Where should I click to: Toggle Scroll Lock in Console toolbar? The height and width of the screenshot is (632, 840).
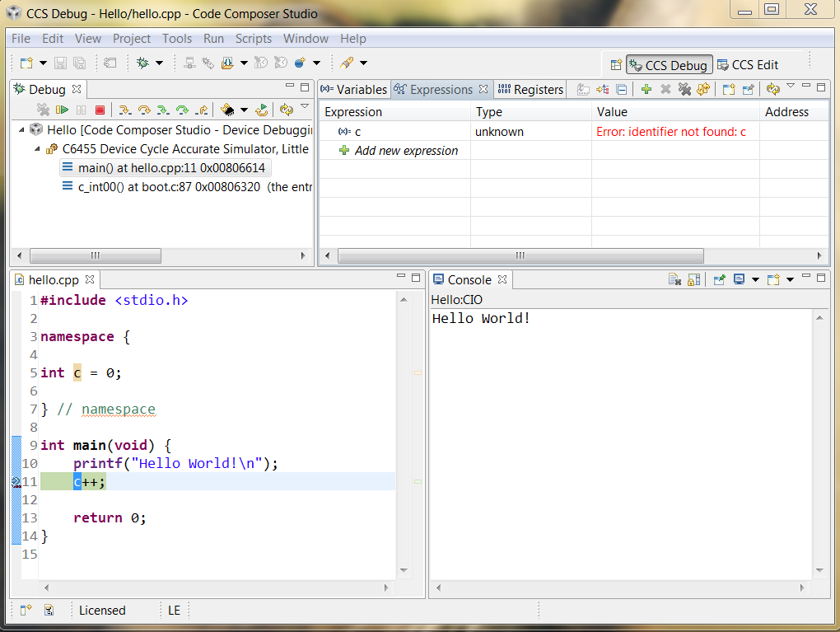coord(693,280)
